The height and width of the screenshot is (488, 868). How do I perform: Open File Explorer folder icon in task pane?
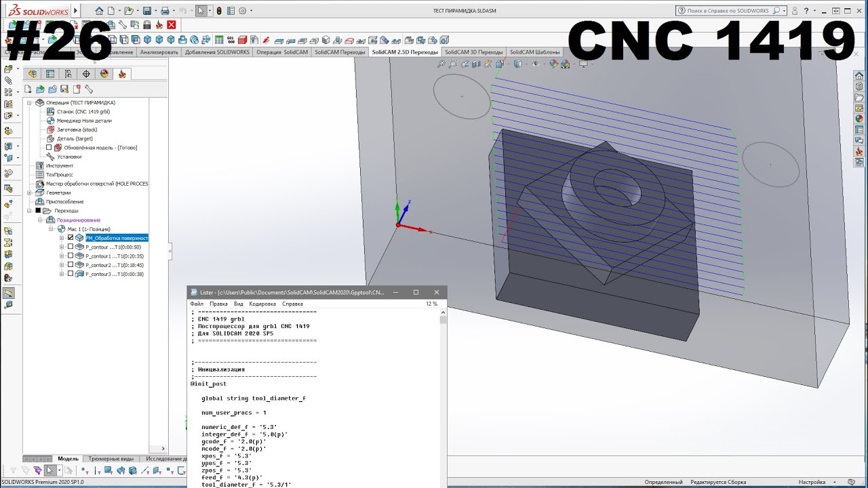pos(859,98)
